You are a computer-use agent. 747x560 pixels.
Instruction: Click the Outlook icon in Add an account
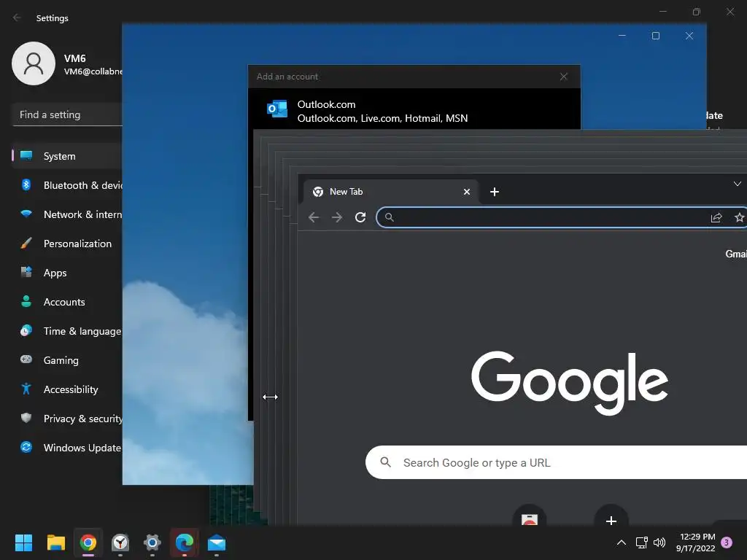(276, 109)
